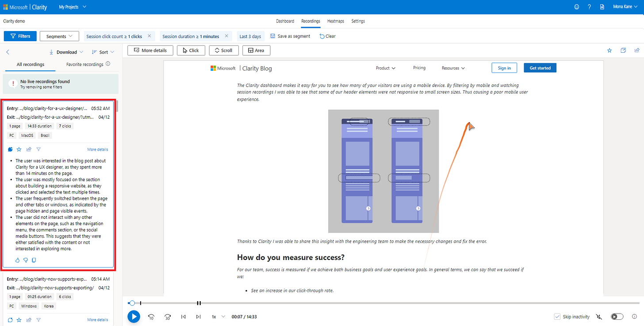Image resolution: width=644 pixels, height=326 pixels.
Task: Go to the next recording
Action: coord(198,317)
